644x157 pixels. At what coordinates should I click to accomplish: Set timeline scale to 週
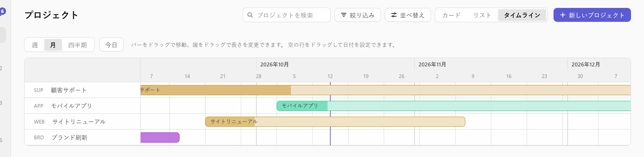point(35,45)
